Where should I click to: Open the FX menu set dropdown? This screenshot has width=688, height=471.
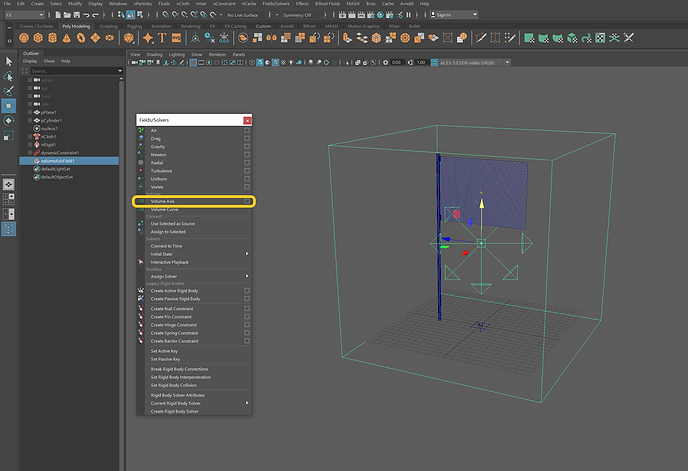(x=25, y=15)
